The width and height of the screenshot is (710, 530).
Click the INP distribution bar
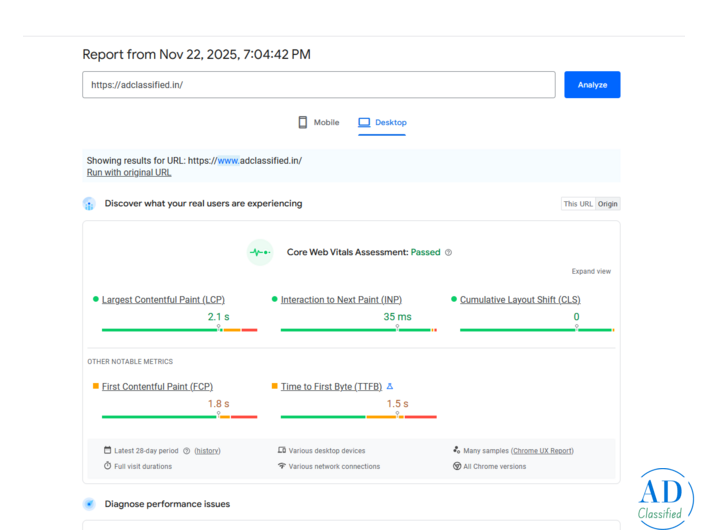pos(359,330)
